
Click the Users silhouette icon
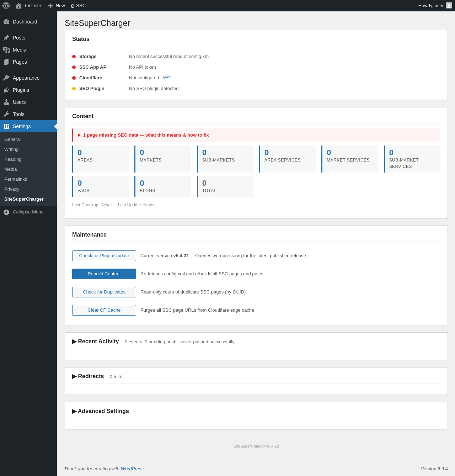[6, 102]
